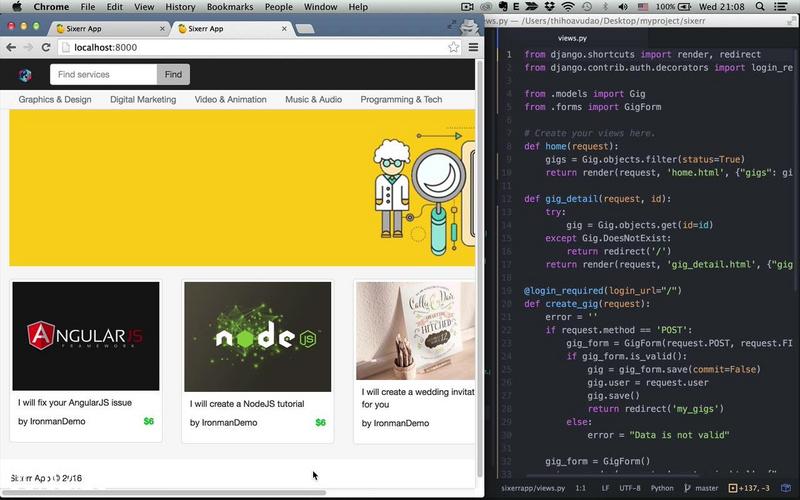
Task: Bookmark page with the star icon
Action: coord(453,47)
